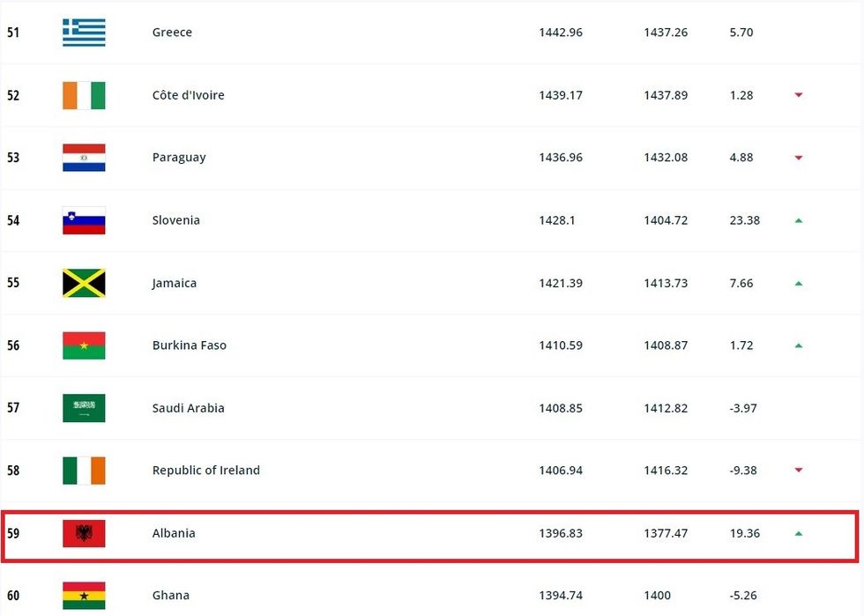The width and height of the screenshot is (864, 616).
Task: Select the Jamaica team name
Action: click(175, 283)
